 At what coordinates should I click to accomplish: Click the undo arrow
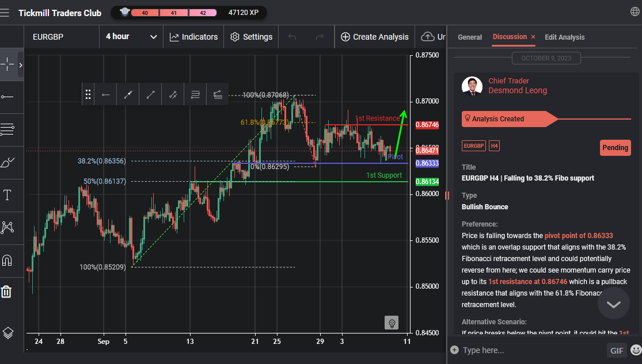coord(292,37)
